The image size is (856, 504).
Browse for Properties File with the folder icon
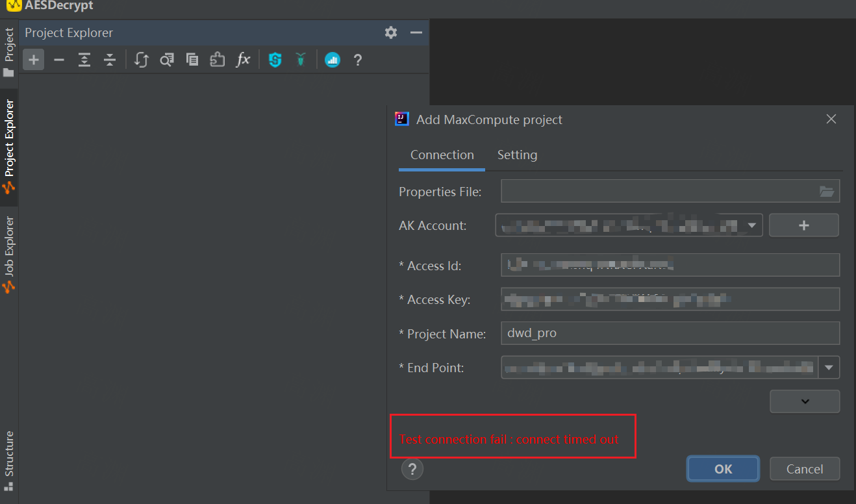click(x=826, y=192)
